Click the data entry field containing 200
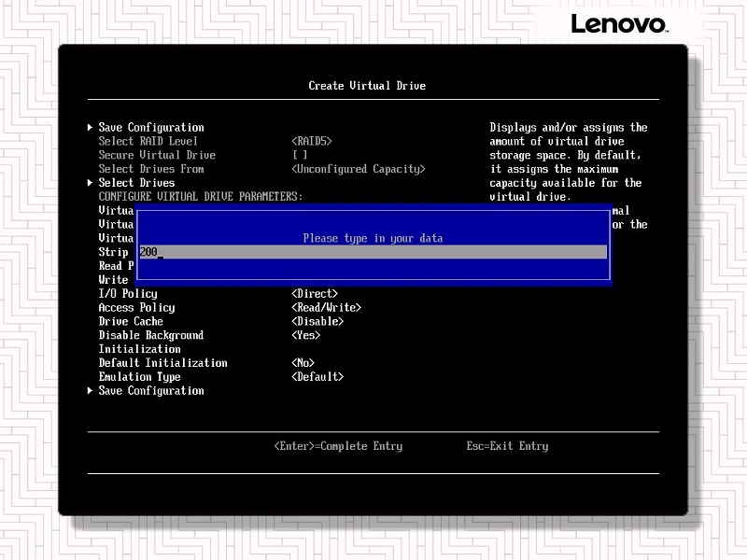Viewport: 747px width, 560px height. point(373,253)
